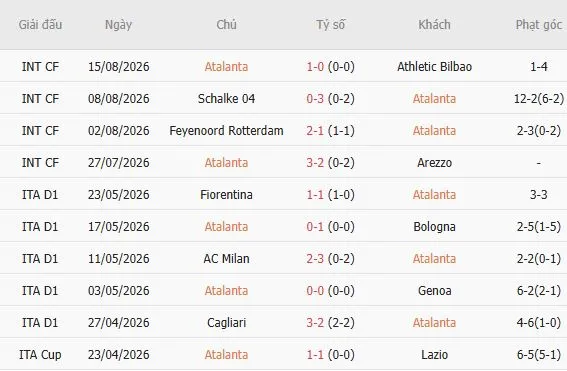Image resolution: width=567 pixels, height=371 pixels.
Task: Open the 2-3 score of AC Milan match
Action: pyautogui.click(x=315, y=259)
